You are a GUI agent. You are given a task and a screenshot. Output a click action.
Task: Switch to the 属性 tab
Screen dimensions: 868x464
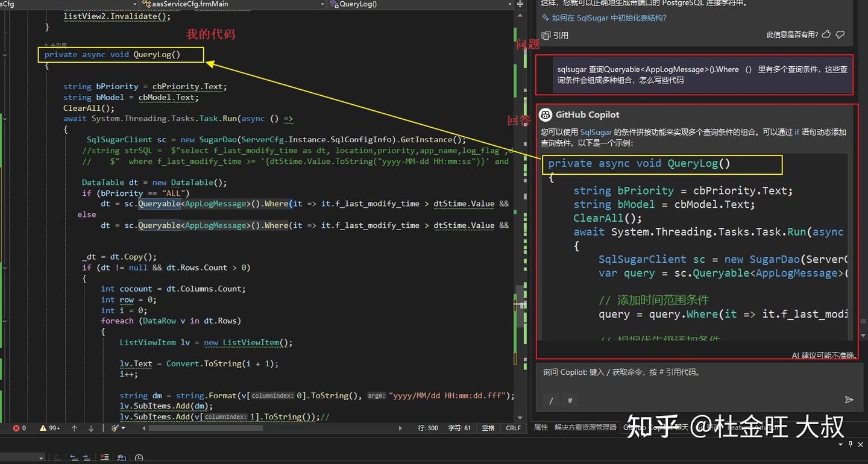541,428
